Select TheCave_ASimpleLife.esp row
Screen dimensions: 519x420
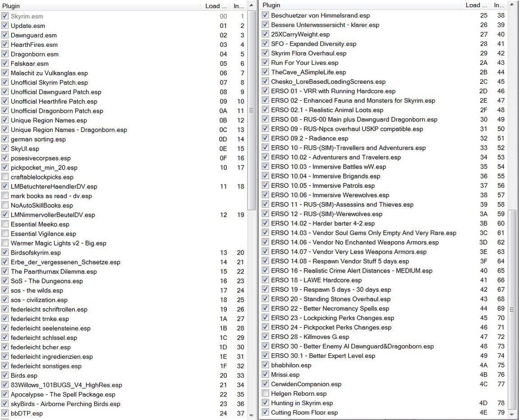(x=384, y=72)
